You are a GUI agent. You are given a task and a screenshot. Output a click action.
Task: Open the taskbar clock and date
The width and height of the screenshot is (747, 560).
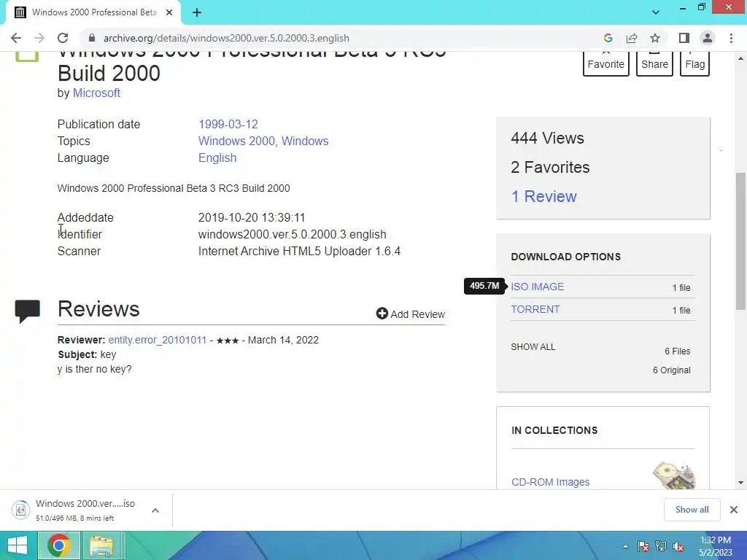[x=716, y=546]
